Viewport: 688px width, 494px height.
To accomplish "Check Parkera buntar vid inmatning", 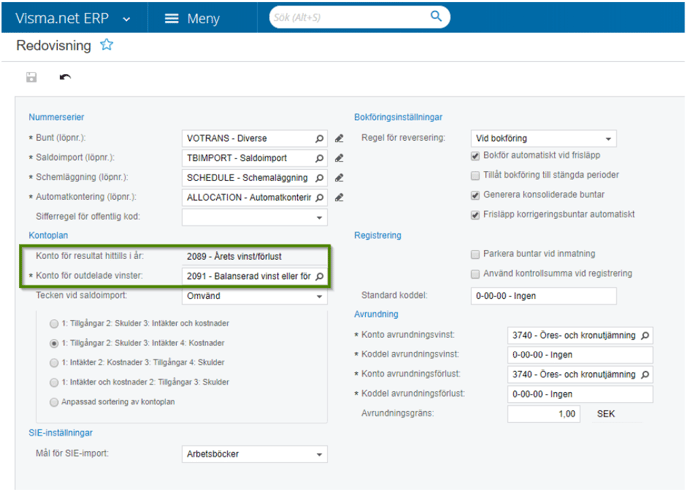I will coord(475,254).
